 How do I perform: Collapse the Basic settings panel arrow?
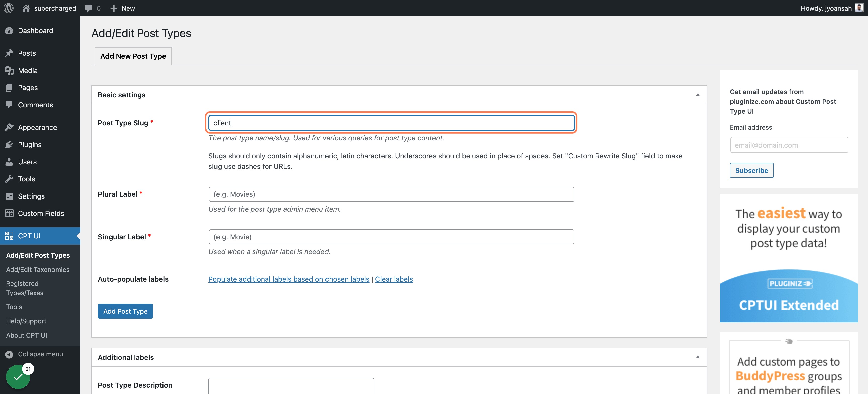[698, 95]
